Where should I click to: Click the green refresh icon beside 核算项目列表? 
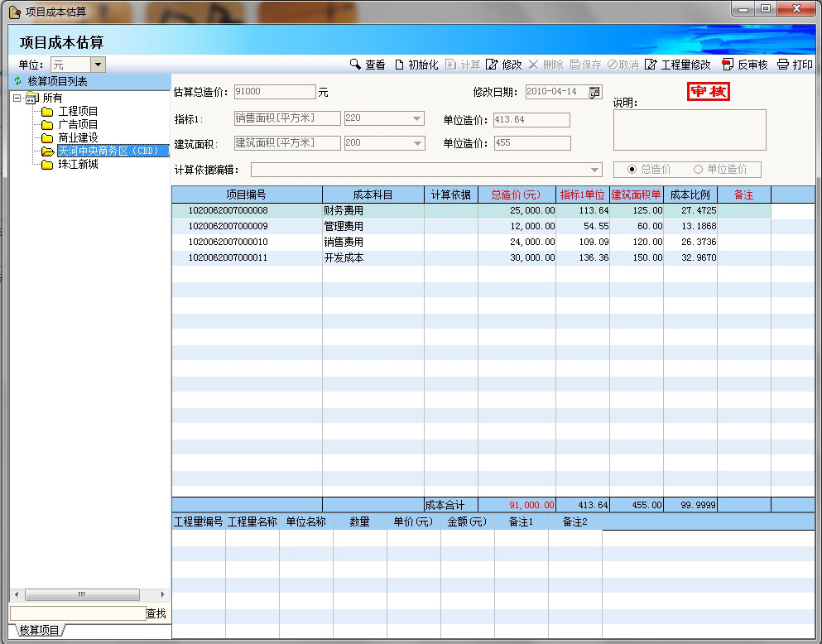[17, 81]
